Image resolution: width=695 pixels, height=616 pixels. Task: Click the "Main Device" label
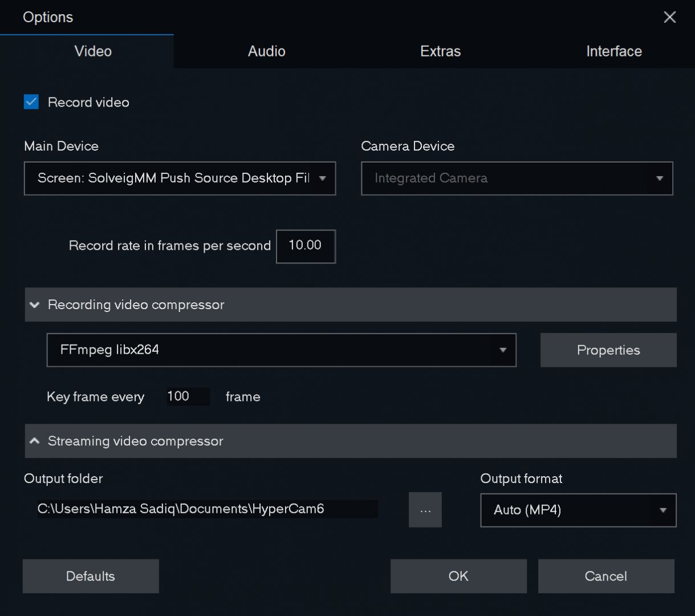point(62,146)
